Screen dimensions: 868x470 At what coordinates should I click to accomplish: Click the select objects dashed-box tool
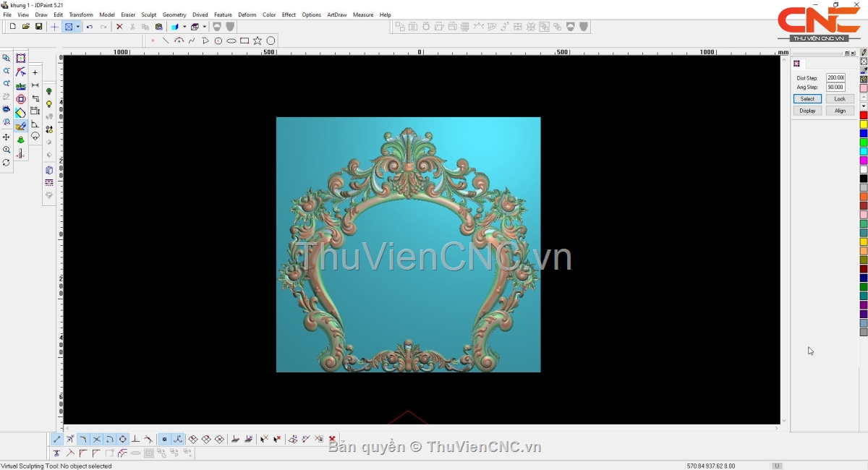coord(21,59)
